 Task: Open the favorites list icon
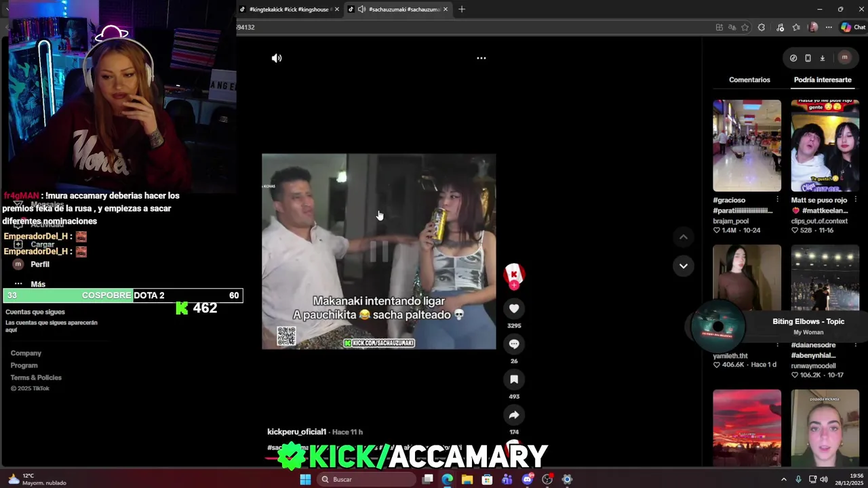coord(796,27)
